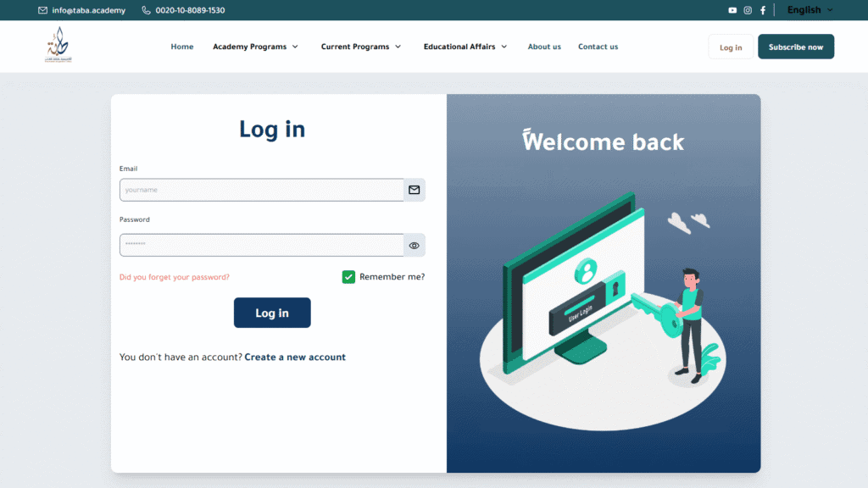The width and height of the screenshot is (868, 488).
Task: Open the YouTube social icon
Action: [x=732, y=10]
